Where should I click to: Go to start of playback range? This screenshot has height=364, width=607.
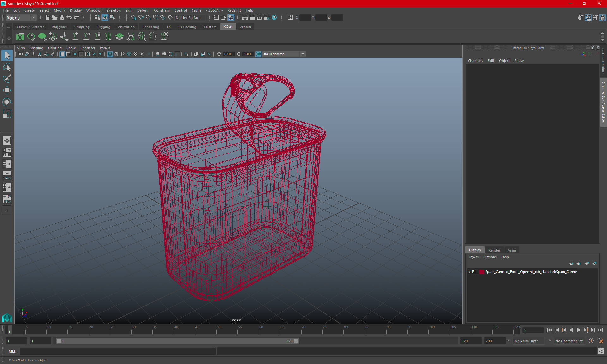tap(549, 330)
